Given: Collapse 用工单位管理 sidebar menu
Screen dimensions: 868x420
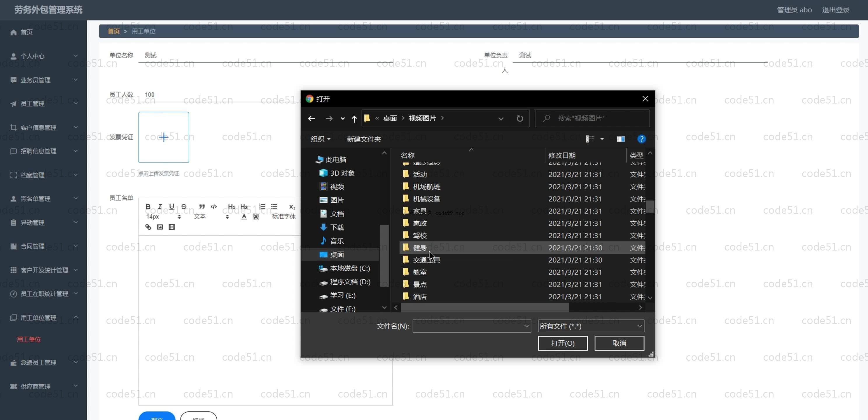Looking at the screenshot, I should pos(43,318).
